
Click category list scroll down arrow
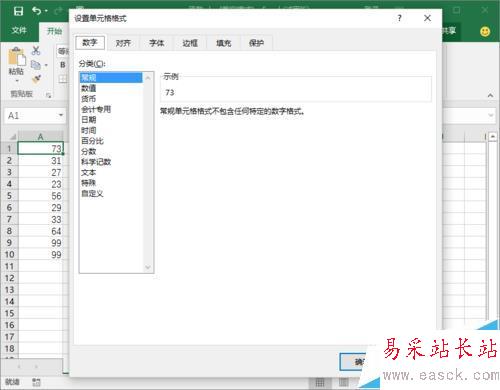pyautogui.click(x=148, y=267)
